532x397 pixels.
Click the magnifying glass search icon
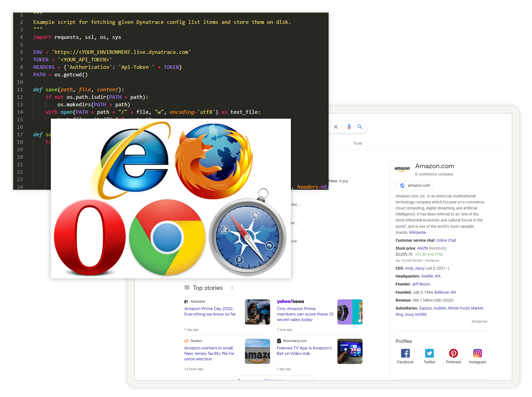coord(360,127)
